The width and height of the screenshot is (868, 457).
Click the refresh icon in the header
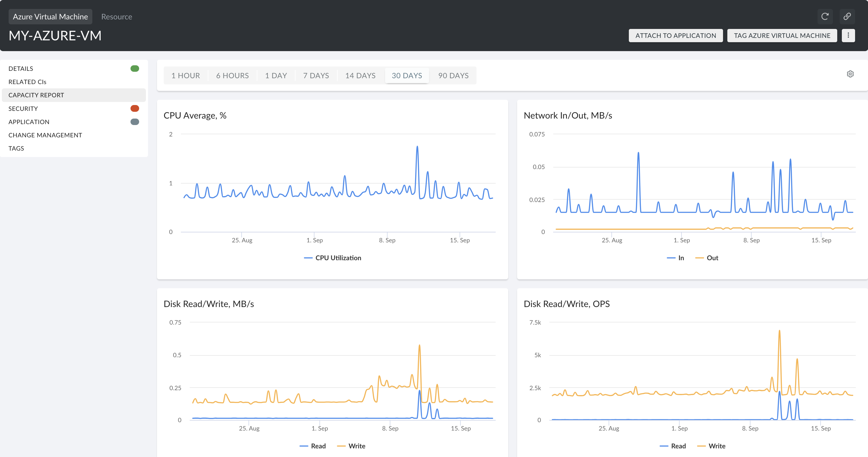[x=825, y=16]
